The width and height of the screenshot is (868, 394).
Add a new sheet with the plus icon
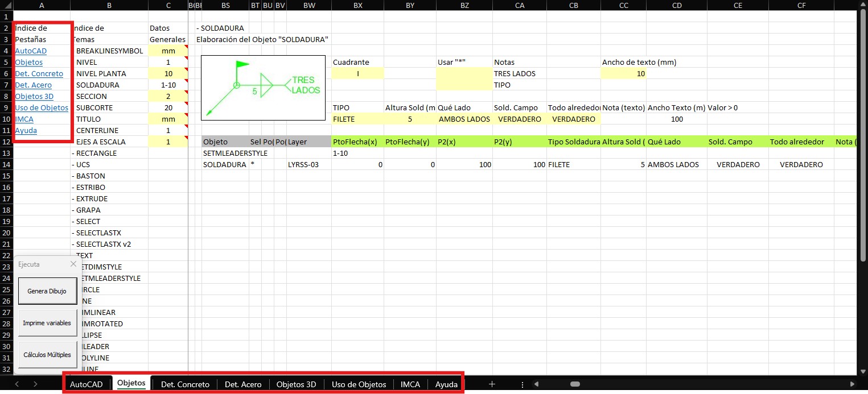(x=492, y=384)
